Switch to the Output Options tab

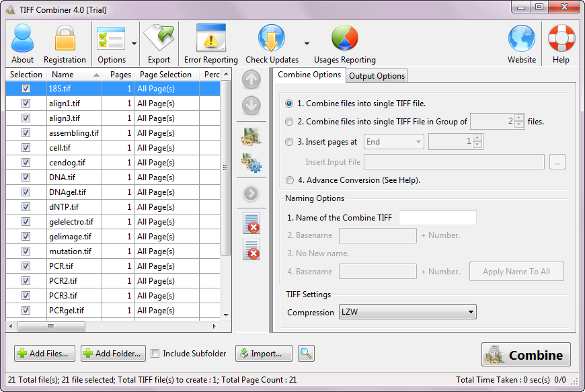coord(377,76)
